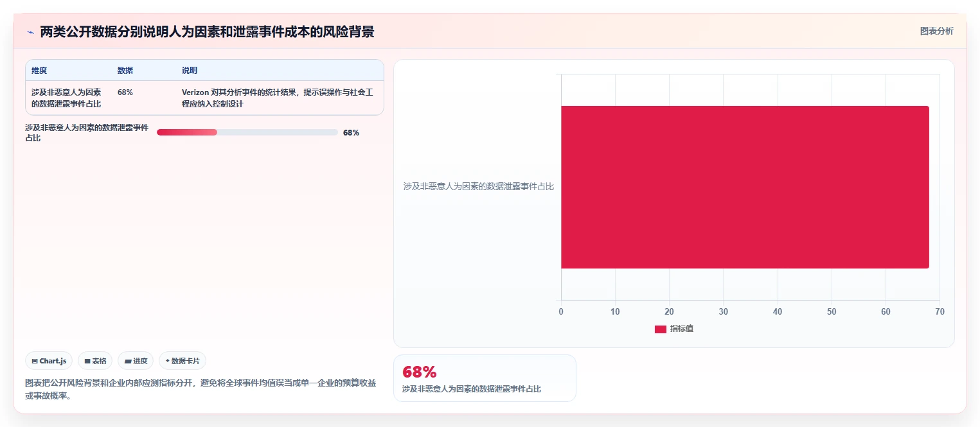Viewport: 980px width, 427px height.
Task: Click the footnote paragraph starting 图表把公开风险背景
Action: click(x=200, y=389)
